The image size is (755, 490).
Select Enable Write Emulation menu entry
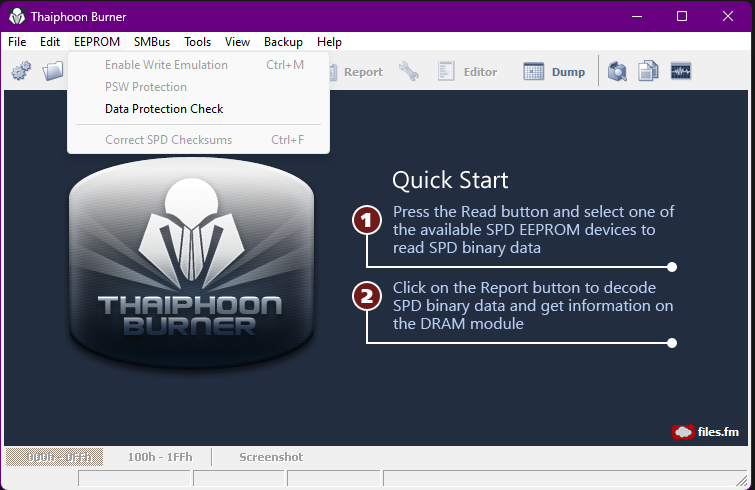[x=198, y=64]
